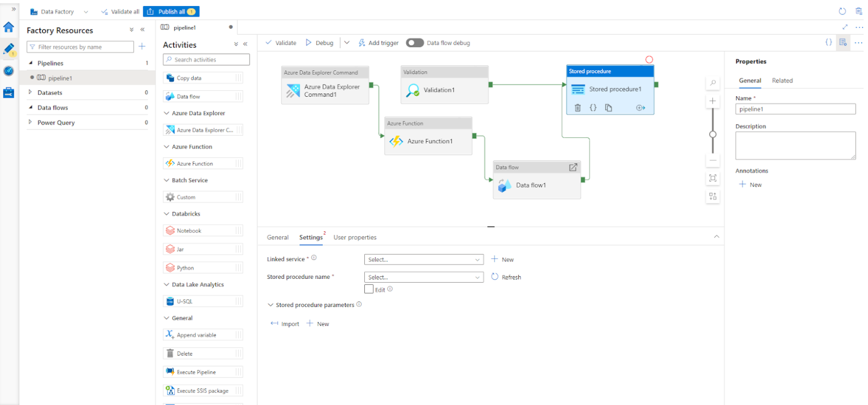Select the Validation1 activity node
Image resolution: width=868 pixels, height=405 pixels.
(x=445, y=84)
